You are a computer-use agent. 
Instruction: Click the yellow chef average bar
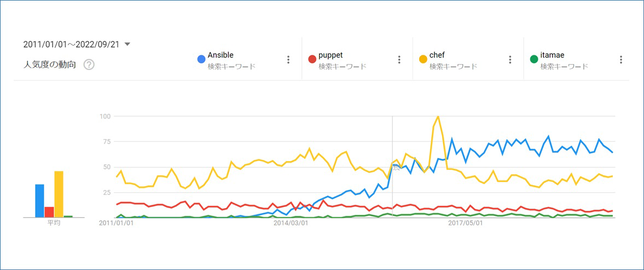pos(59,194)
